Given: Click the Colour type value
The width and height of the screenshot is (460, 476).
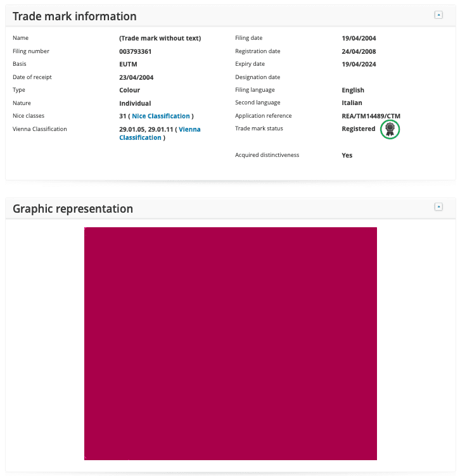Looking at the screenshot, I should 129,90.
